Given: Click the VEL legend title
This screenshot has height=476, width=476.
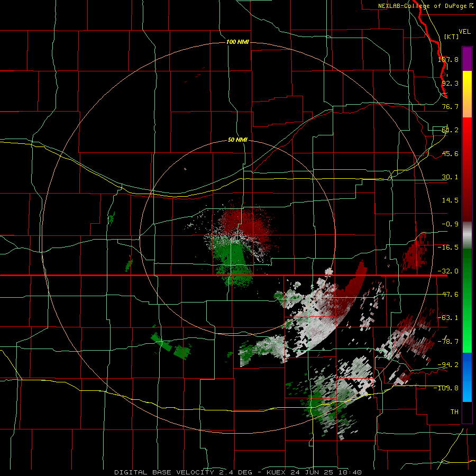Looking at the screenshot, I should (x=465, y=32).
